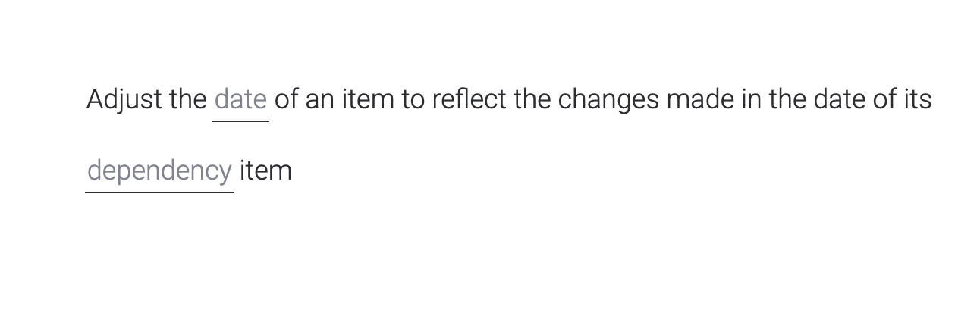Click the word 'to' before 'reflect'
The width and height of the screenshot is (980, 313).
click(x=413, y=99)
